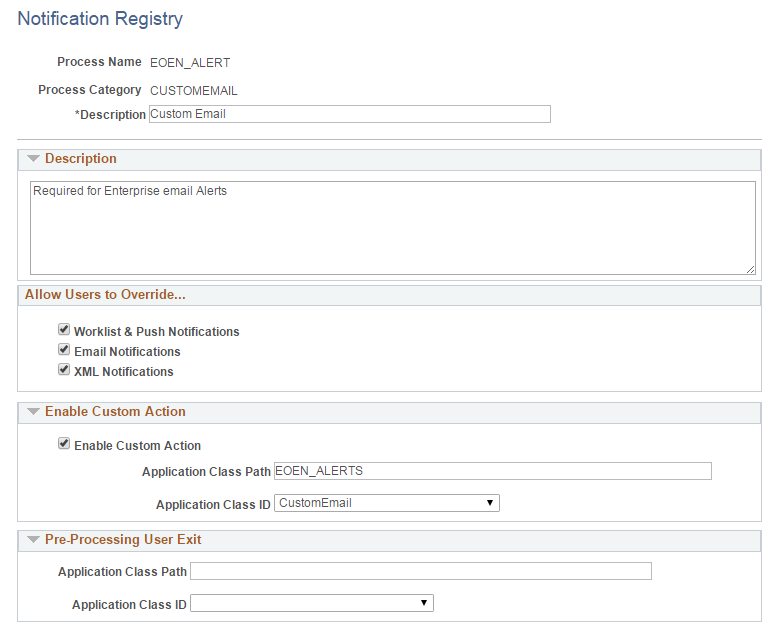Click the Process Name label
Image resolution: width=772 pixels, height=634 pixels.
[x=99, y=62]
